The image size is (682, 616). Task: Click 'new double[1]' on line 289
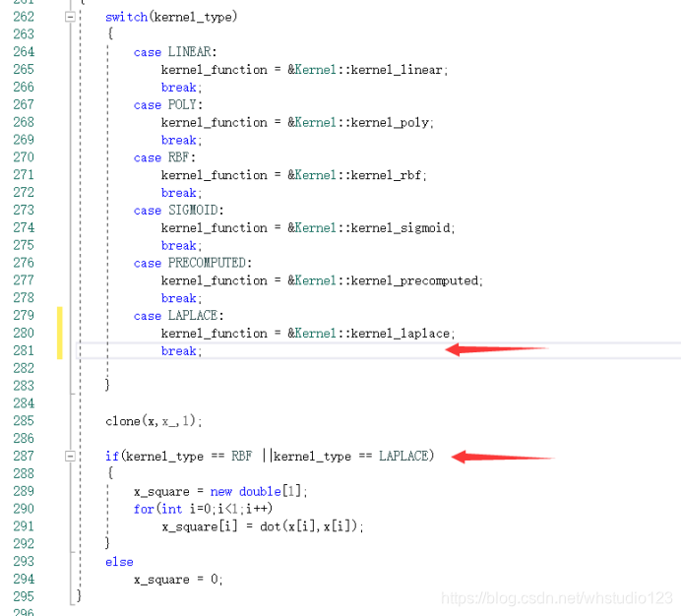tap(255, 492)
